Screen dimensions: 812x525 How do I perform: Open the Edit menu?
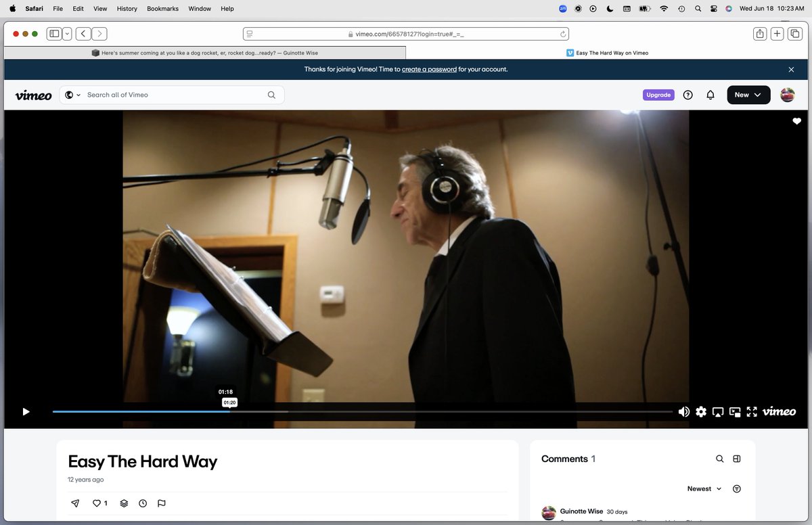[78, 9]
